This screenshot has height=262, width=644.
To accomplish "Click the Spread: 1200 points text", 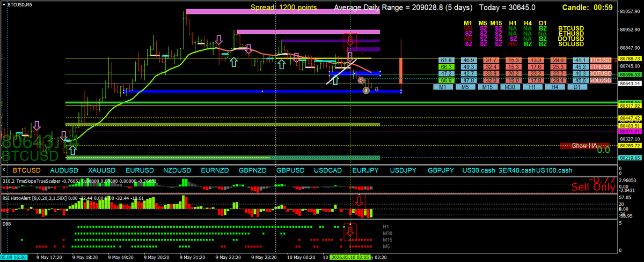I will point(284,8).
